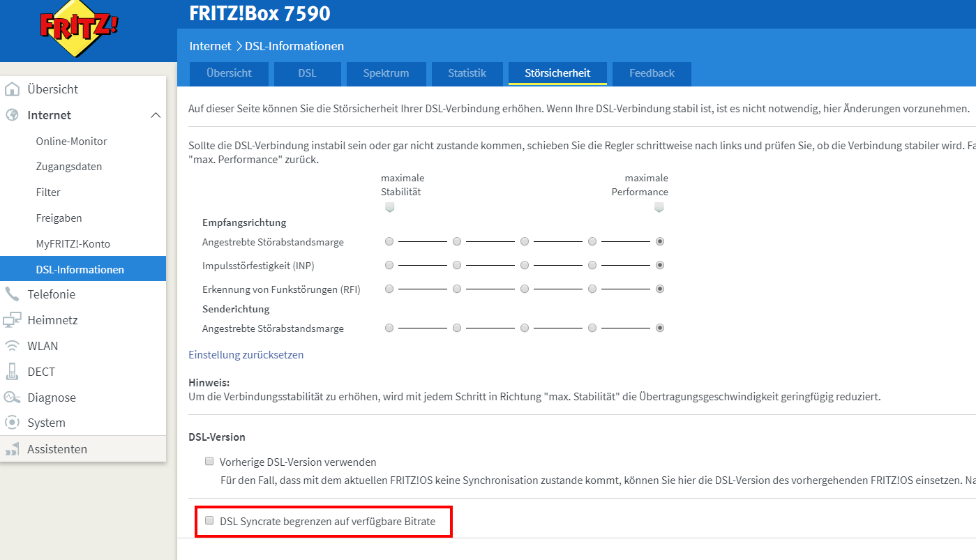
Task: Select middle Senderichtung Störabstandsmarge radio step
Action: [x=525, y=328]
